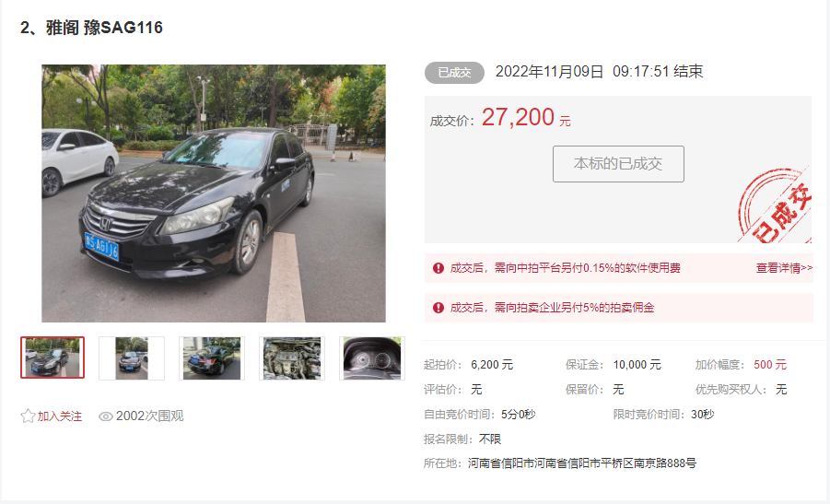Click the eye icon beside 2002次围观
830x504 pixels.
(x=105, y=416)
